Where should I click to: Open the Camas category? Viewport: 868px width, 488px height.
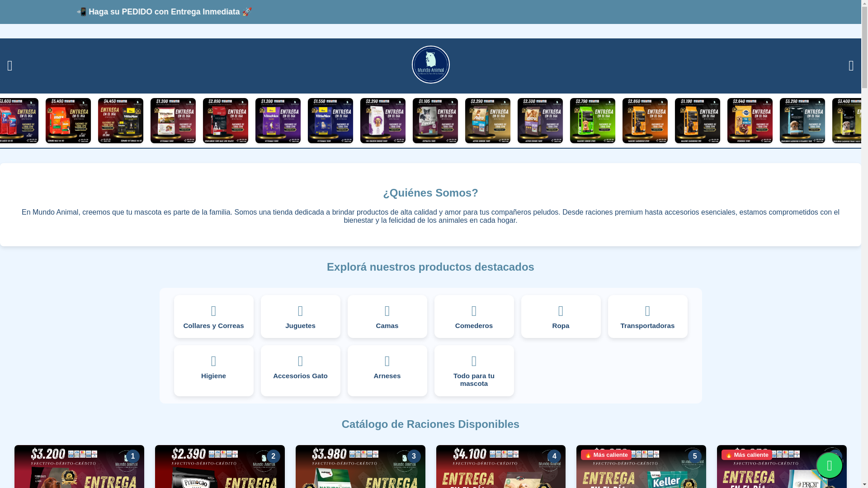[387, 316]
